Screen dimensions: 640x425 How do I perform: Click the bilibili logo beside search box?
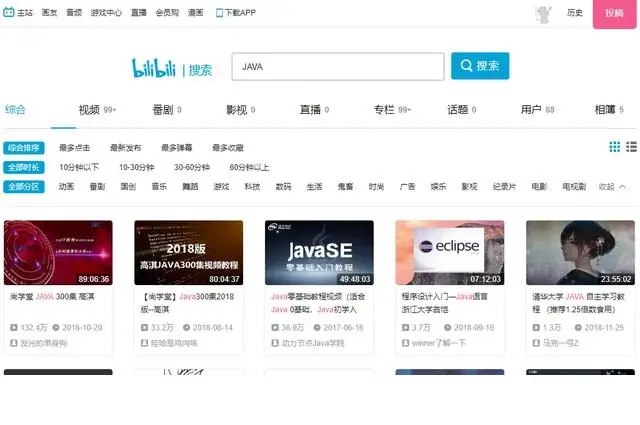pyautogui.click(x=153, y=68)
